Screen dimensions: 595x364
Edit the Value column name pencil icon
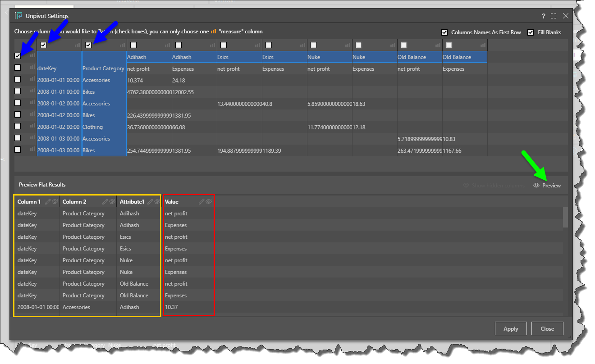(x=201, y=202)
